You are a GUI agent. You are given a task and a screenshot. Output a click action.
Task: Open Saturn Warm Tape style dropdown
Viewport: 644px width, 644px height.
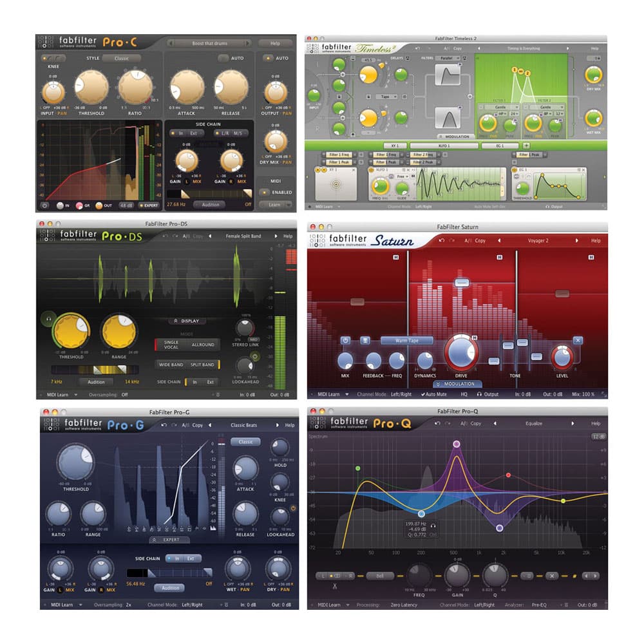[x=406, y=341]
